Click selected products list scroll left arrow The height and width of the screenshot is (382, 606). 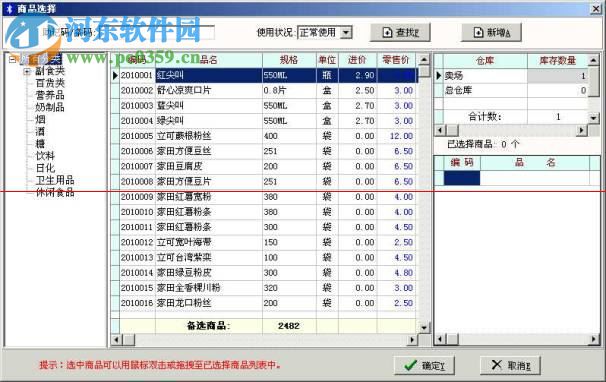(x=440, y=339)
